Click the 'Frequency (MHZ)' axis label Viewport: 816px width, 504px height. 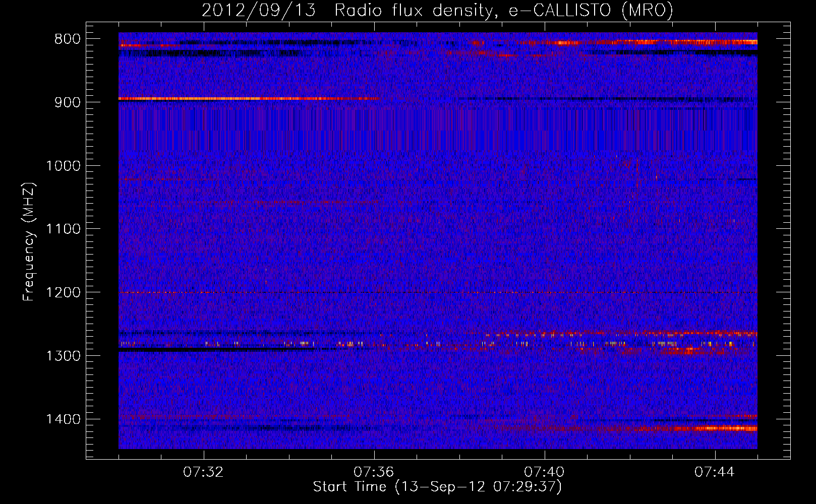pos(29,242)
